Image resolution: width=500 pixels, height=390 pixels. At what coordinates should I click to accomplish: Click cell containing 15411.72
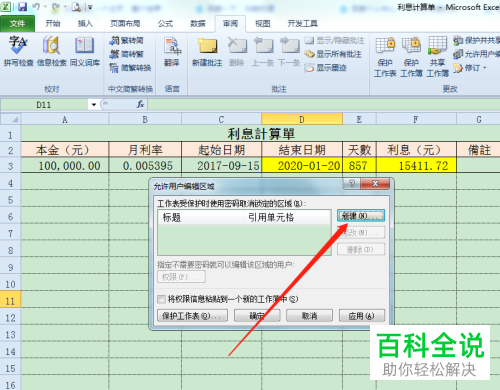(416, 166)
